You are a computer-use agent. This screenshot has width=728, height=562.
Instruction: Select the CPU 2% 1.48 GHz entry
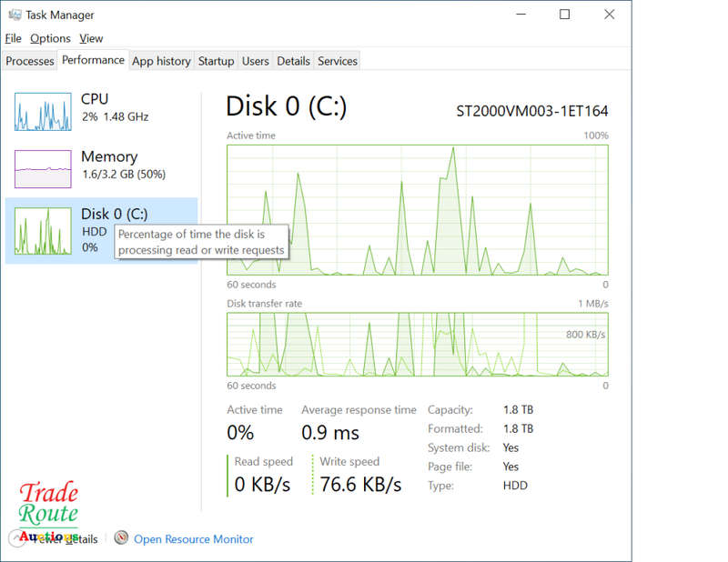[x=101, y=111]
